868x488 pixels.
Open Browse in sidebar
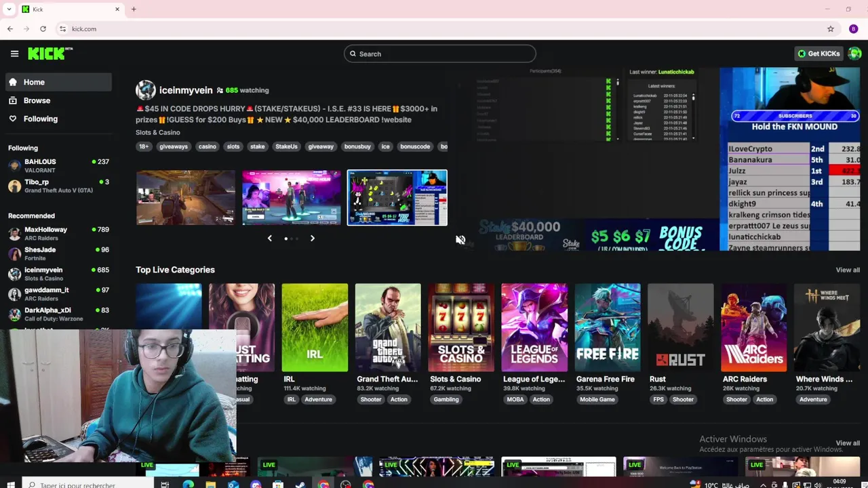click(x=58, y=100)
